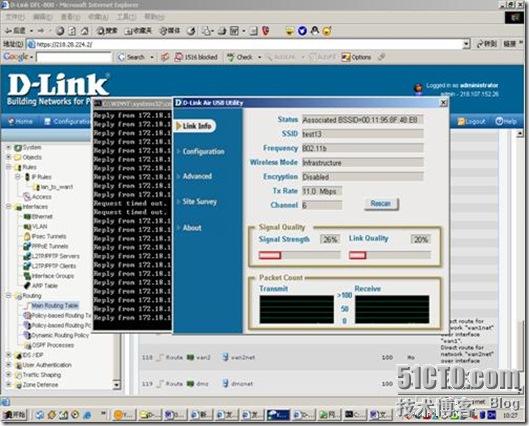Click the Access tree icon

[27, 196]
